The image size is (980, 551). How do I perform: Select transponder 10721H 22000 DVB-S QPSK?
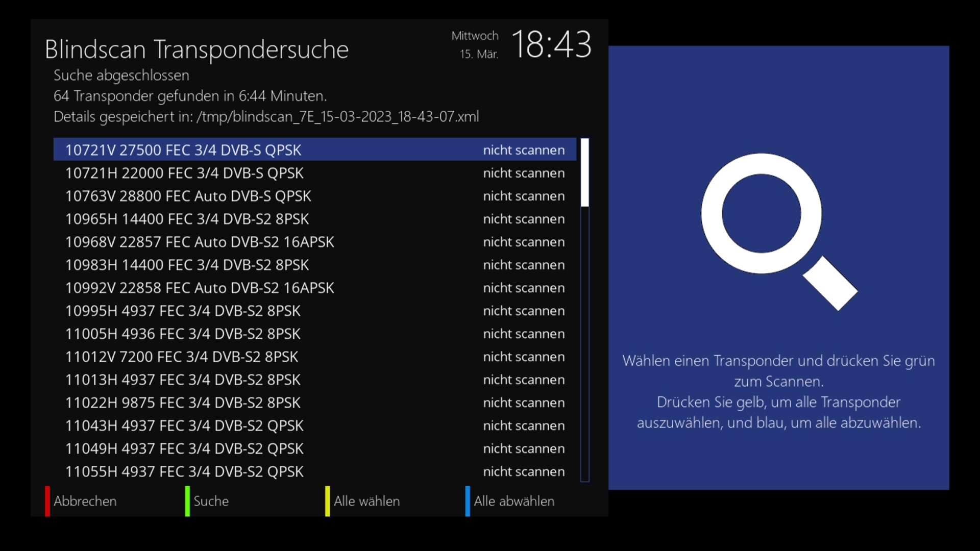(x=315, y=173)
